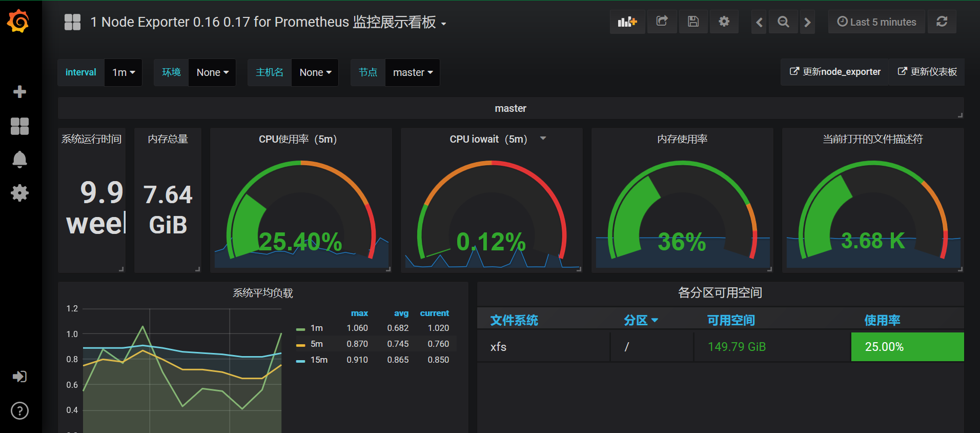Click the 系统平均负载 panel title
Viewport: 980px width, 433px height.
click(x=263, y=293)
